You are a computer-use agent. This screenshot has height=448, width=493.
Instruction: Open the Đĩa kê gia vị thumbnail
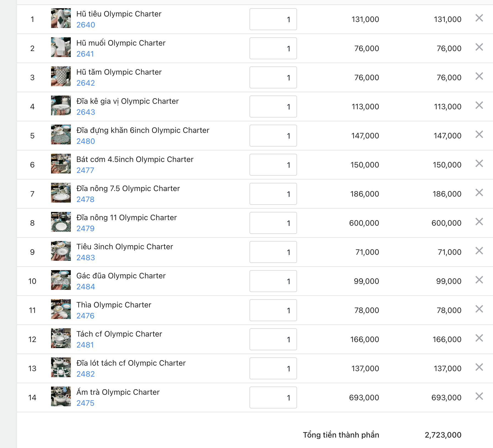click(61, 105)
